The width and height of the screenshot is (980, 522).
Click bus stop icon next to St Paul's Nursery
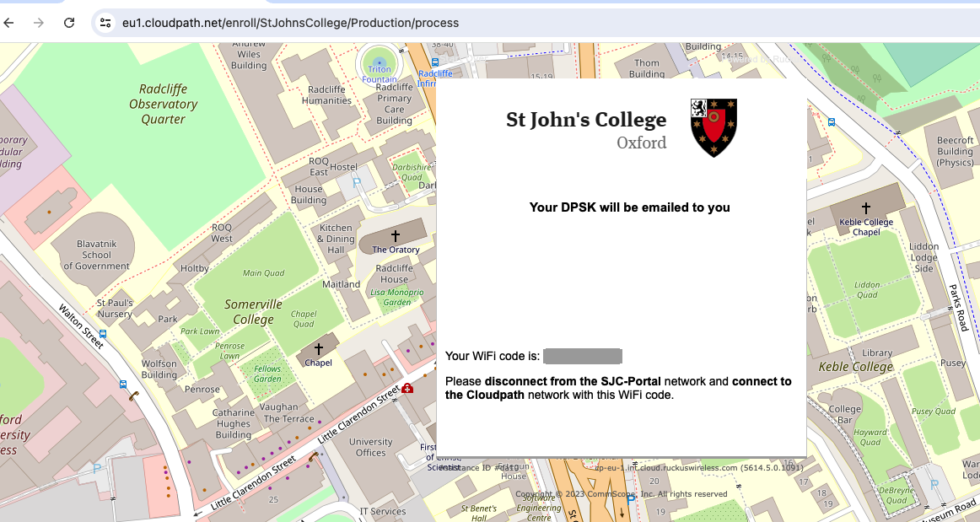point(103,334)
